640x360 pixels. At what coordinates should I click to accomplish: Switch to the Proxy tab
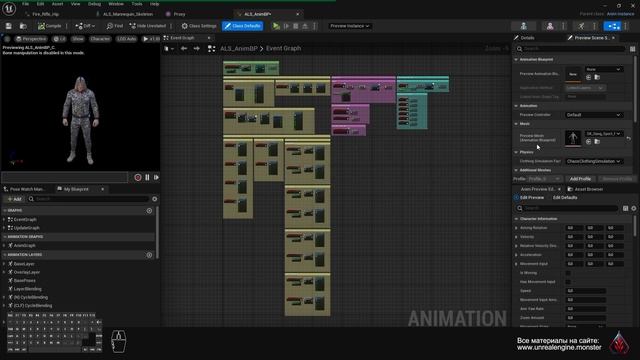click(179, 14)
